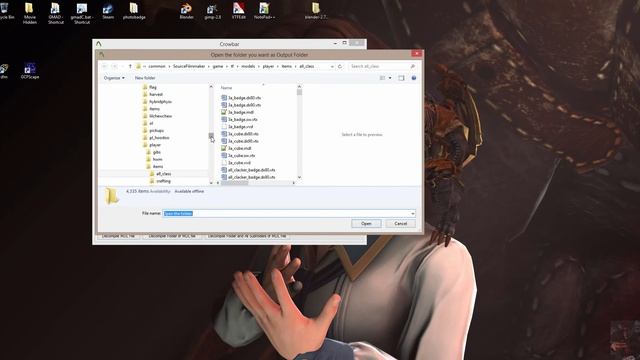Click the Cancel button

400,224
